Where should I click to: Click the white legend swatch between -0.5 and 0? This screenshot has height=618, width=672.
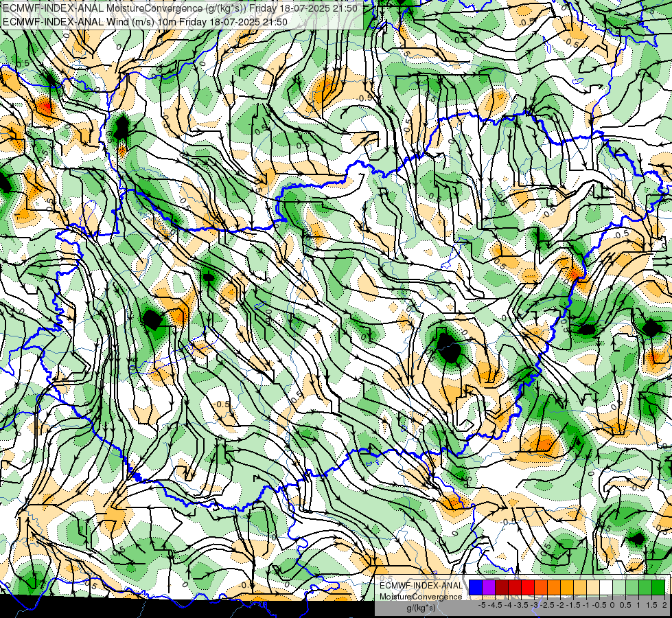pos(606,587)
